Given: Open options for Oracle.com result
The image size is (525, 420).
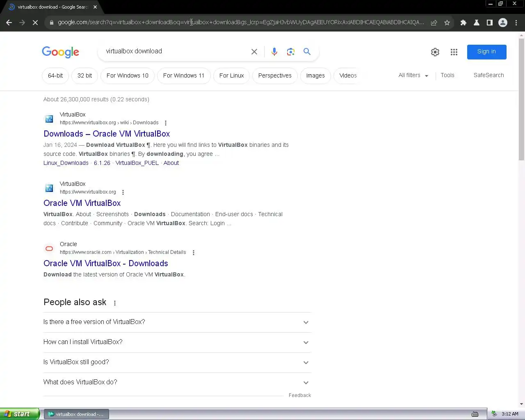Looking at the screenshot, I should (194, 253).
